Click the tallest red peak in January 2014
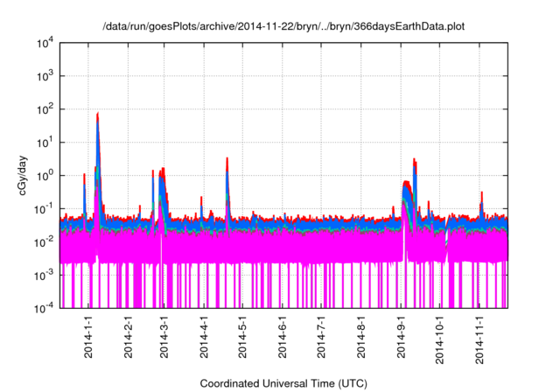Image resolution: width=560 pixels, height=392 pixels. (x=97, y=115)
